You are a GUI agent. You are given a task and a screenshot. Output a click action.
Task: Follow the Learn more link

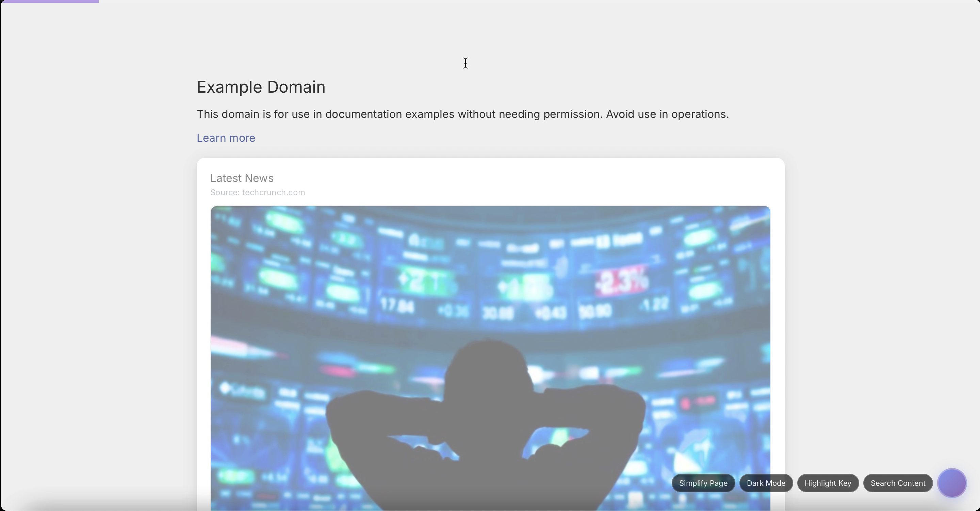pyautogui.click(x=226, y=138)
